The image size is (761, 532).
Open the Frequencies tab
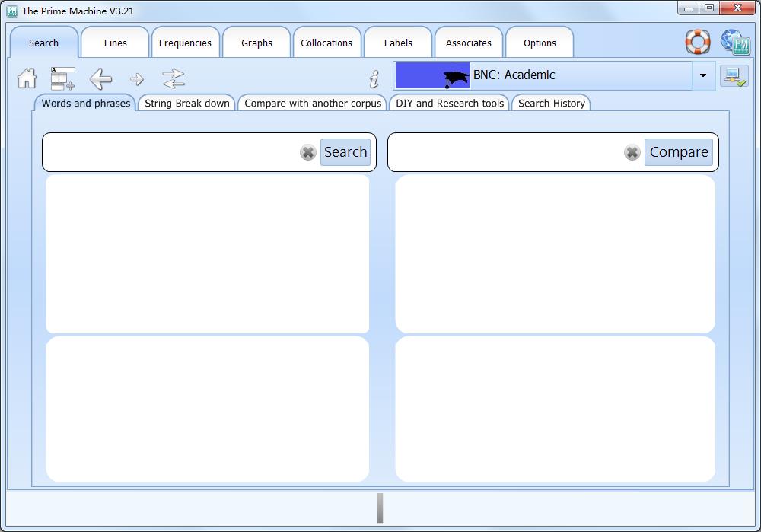pyautogui.click(x=185, y=43)
